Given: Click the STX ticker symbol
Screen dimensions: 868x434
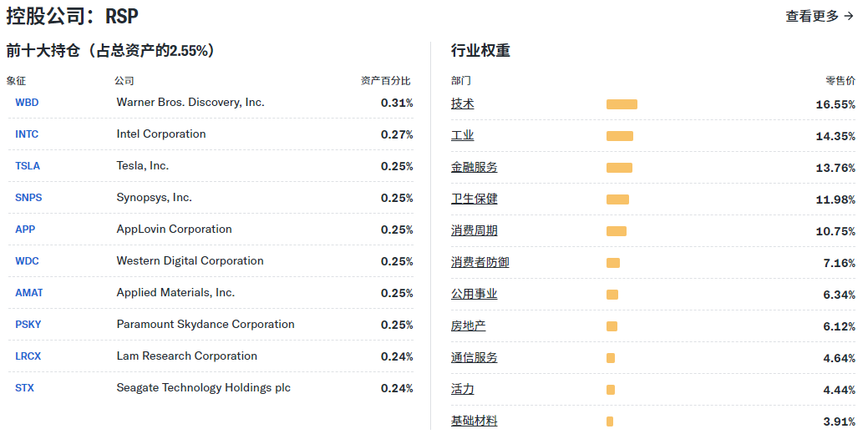Looking at the screenshot, I should coord(24,388).
